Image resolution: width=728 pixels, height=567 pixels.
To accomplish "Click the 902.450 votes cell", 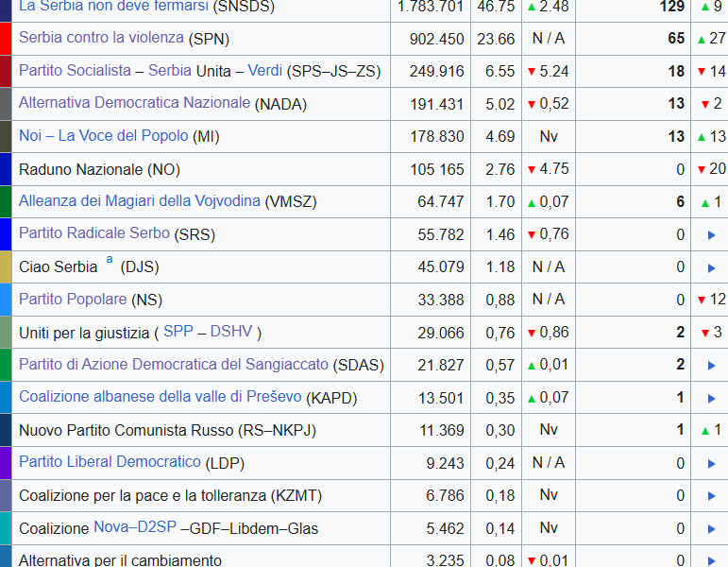I will 436,39.
